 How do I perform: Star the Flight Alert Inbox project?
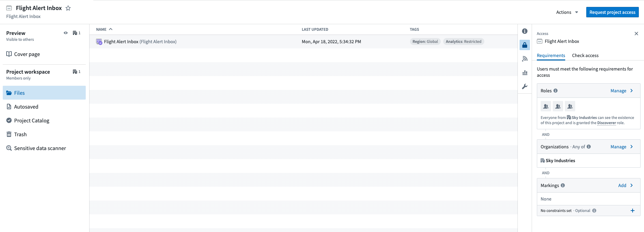(68, 8)
